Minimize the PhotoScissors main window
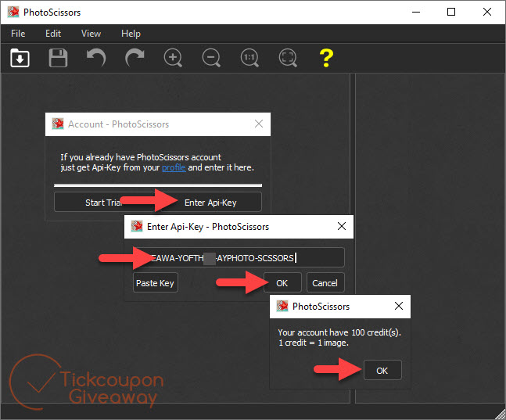The image size is (506, 420). [416, 12]
